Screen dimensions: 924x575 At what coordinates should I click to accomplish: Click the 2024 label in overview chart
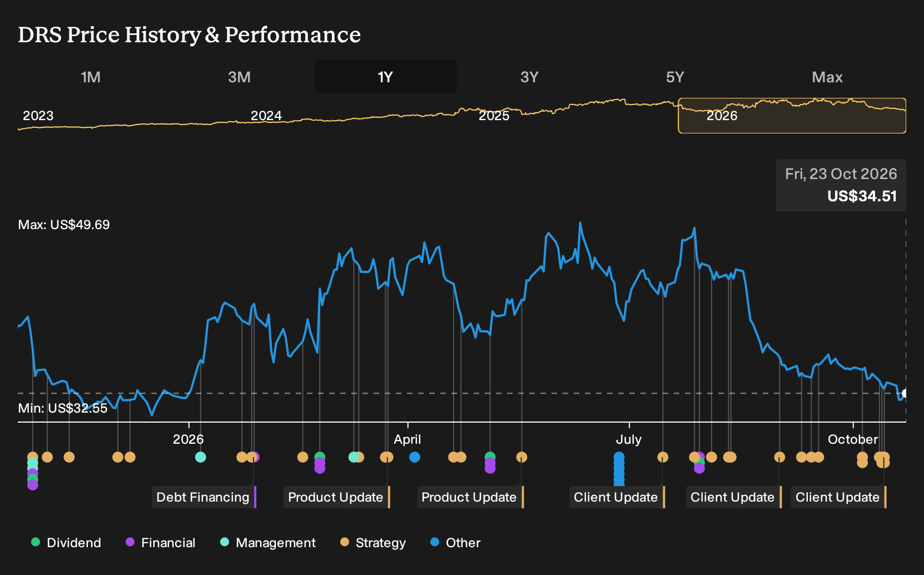266,116
